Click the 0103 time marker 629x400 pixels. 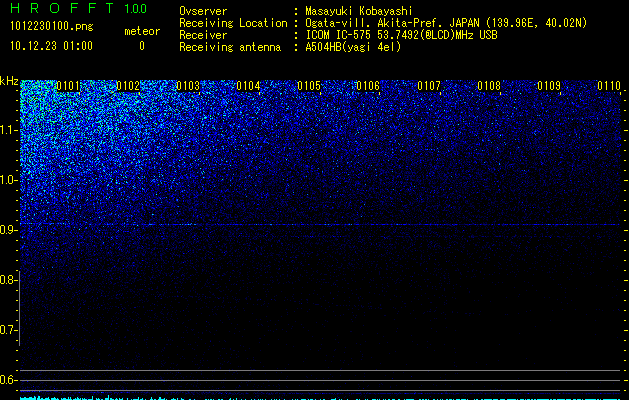point(188,86)
